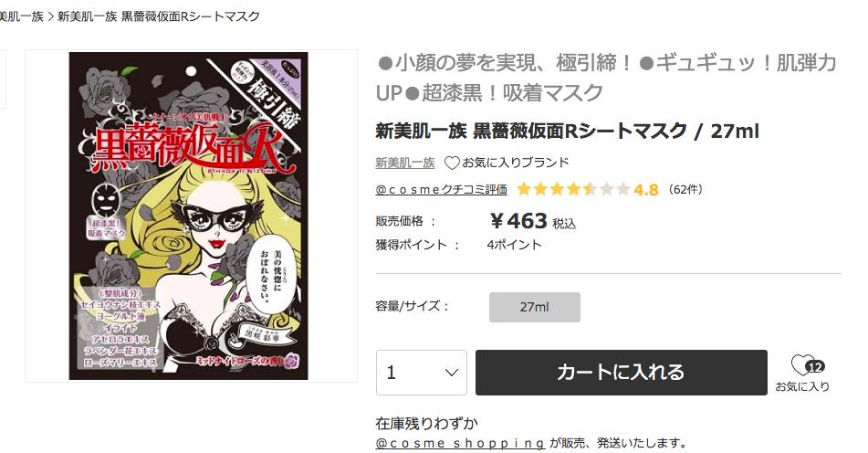Go to 美肌一族 breadcrumb item
The height and width of the screenshot is (453, 868).
(22, 16)
